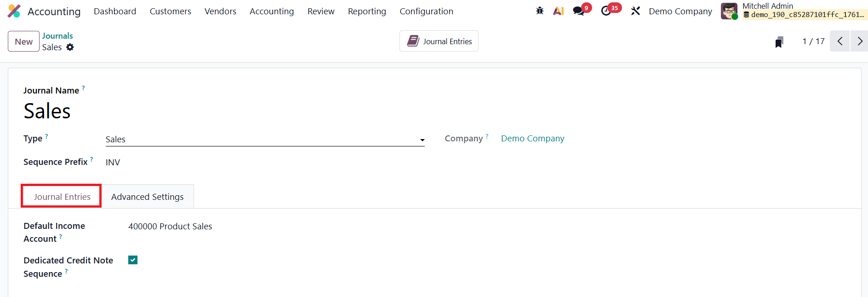868x297 pixels.
Task: Open the activities clock icon
Action: (606, 11)
